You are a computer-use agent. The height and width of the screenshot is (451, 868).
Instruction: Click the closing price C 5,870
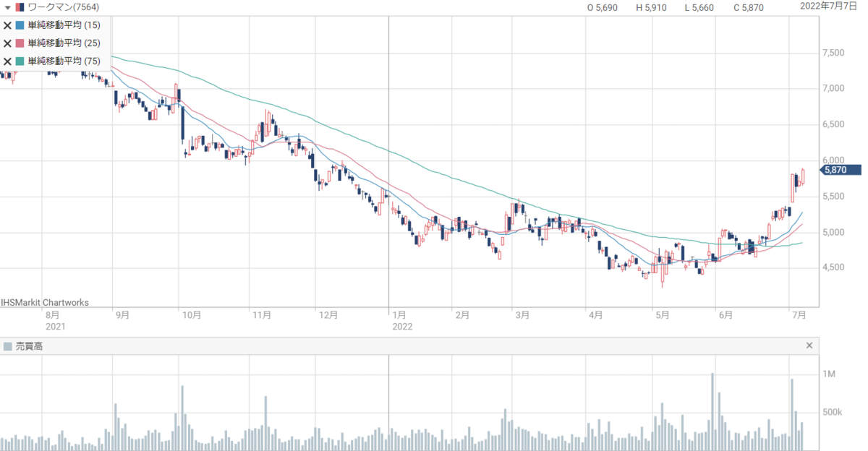click(x=749, y=7)
